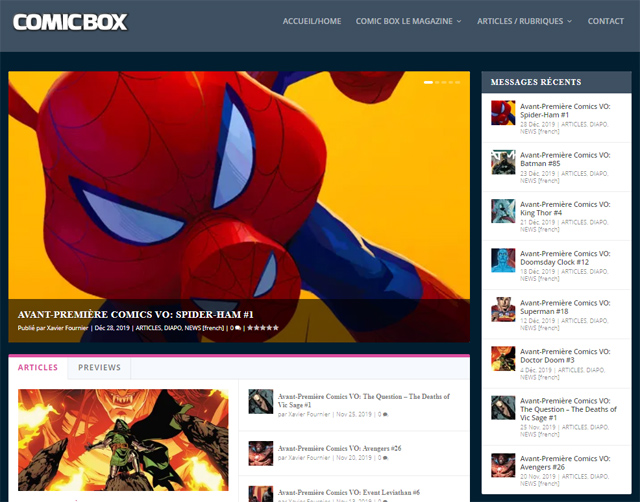Click Doctor Doom #3 thumbnail in sidebar
Screen dimensions: 640x502
point(503,359)
